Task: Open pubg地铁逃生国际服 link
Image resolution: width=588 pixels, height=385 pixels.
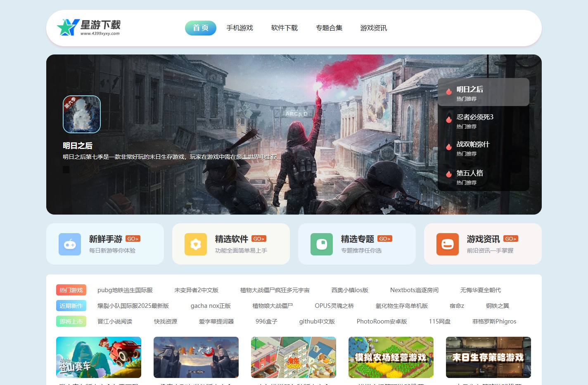Action: pos(125,290)
